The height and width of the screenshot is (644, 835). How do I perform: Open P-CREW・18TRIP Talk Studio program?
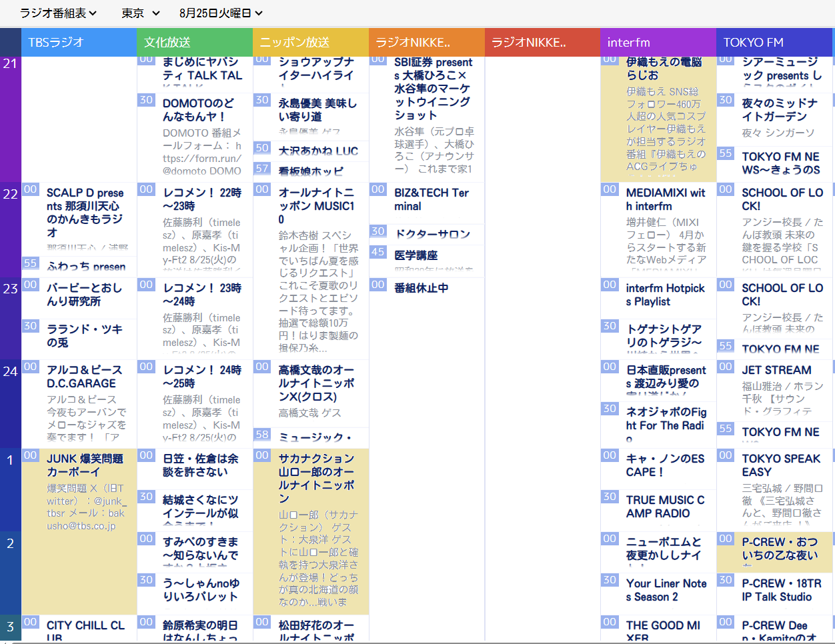(x=775, y=593)
